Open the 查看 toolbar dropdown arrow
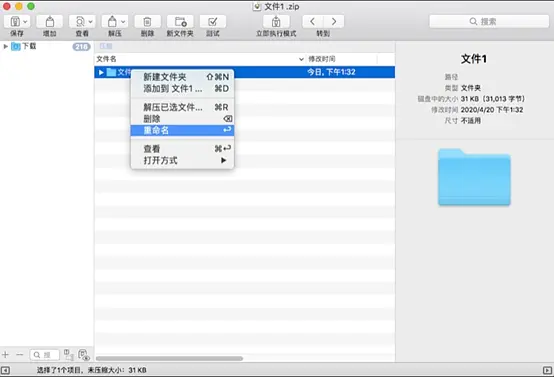This screenshot has height=377, width=554. (x=90, y=22)
